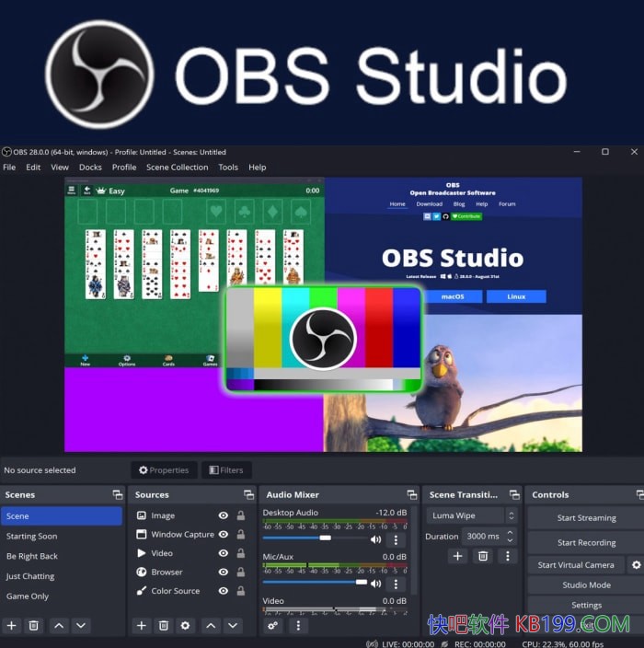
Task: Open Settings from Controls
Action: (586, 605)
